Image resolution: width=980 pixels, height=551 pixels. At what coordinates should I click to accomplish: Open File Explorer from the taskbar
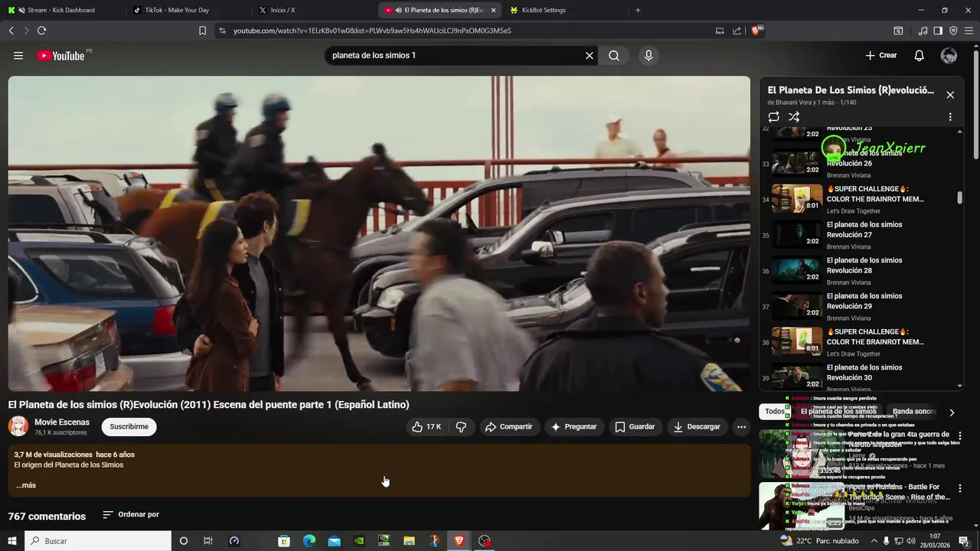point(409,541)
